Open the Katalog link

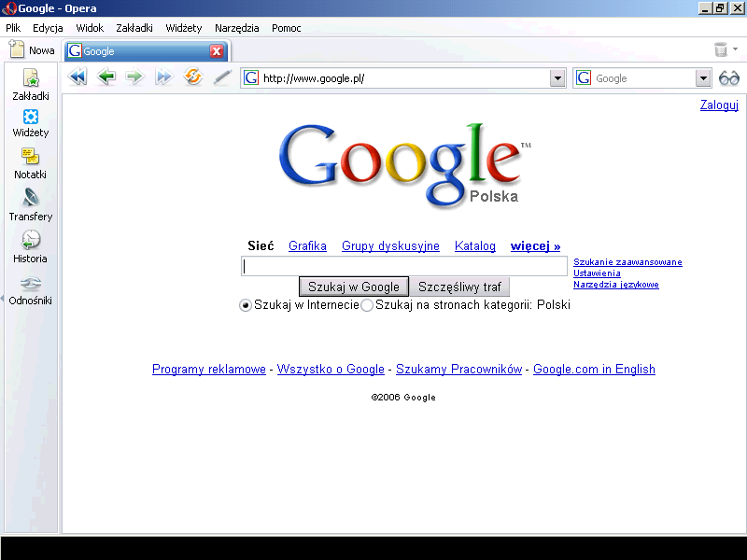coord(475,245)
